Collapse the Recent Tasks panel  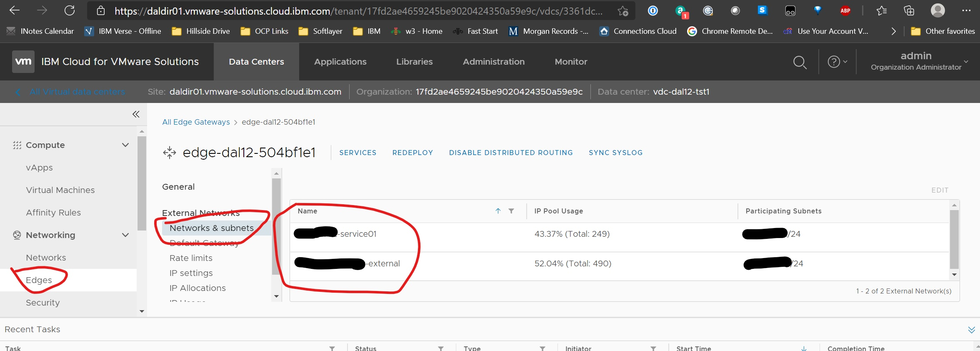[x=971, y=330]
